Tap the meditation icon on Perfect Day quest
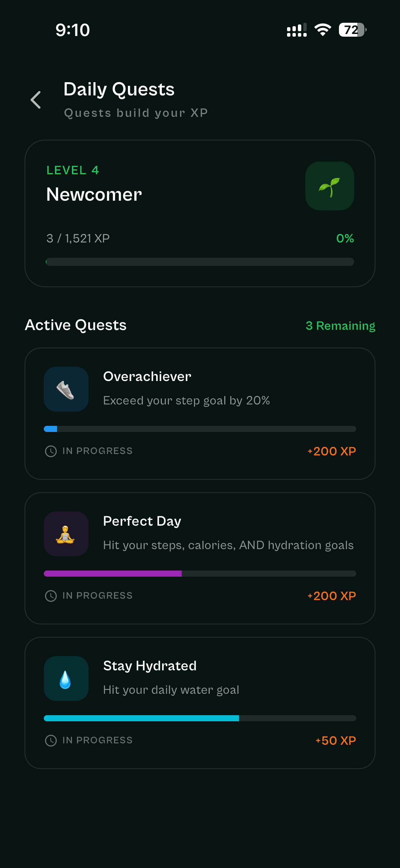 click(66, 534)
